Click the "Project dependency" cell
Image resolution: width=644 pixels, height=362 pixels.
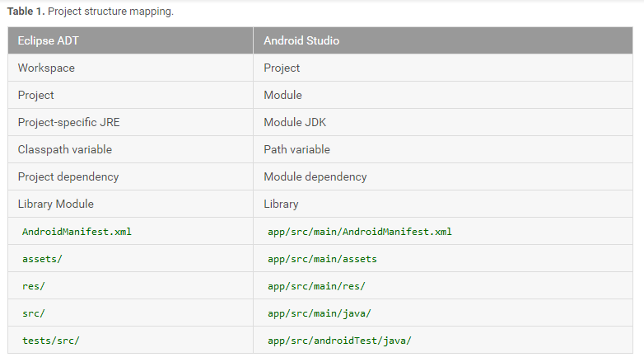(68, 176)
